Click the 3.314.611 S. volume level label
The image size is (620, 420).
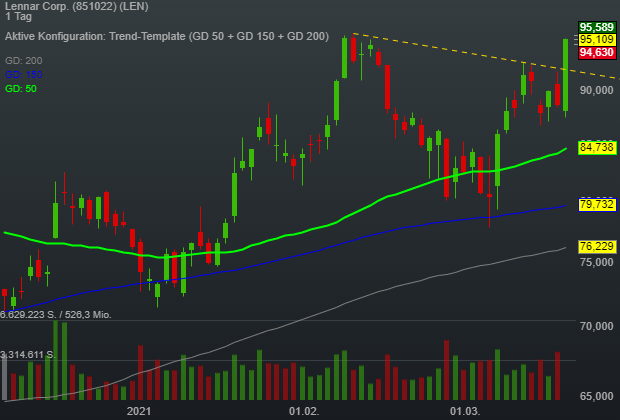[x=28, y=354]
